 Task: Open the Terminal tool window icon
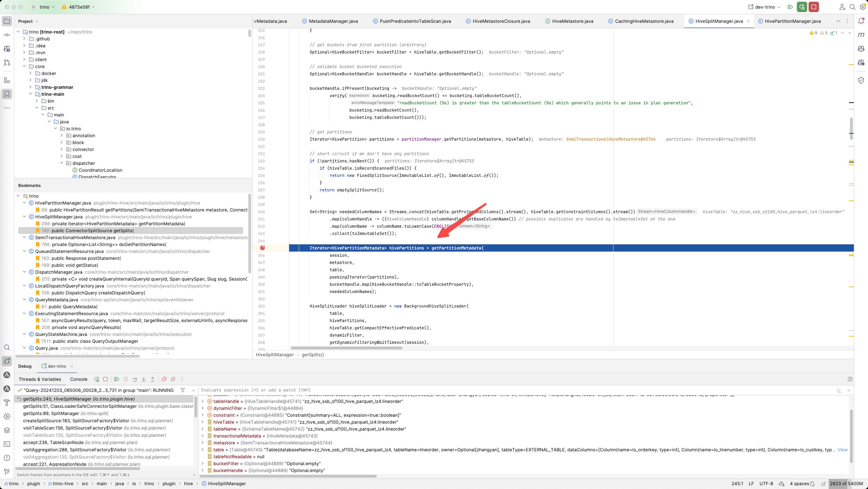7,444
